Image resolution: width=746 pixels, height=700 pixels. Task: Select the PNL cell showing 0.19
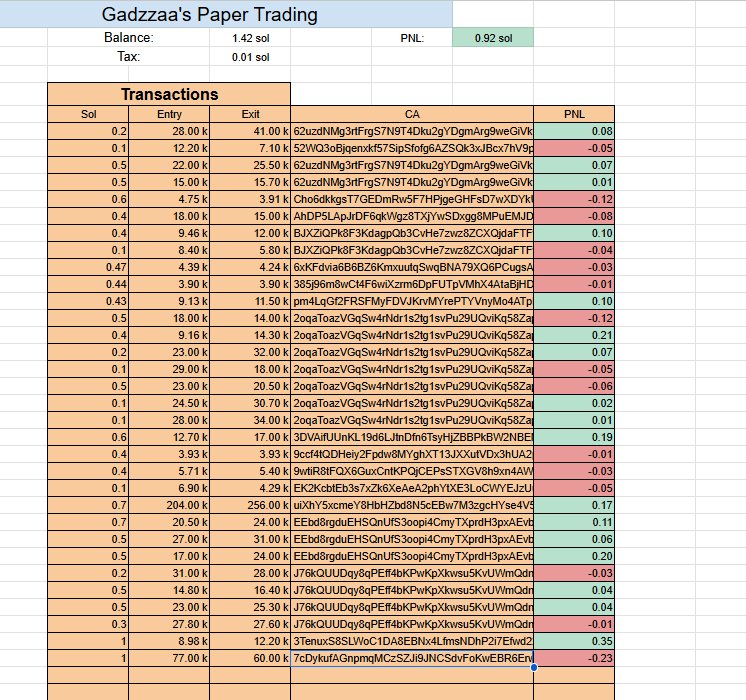tap(574, 437)
